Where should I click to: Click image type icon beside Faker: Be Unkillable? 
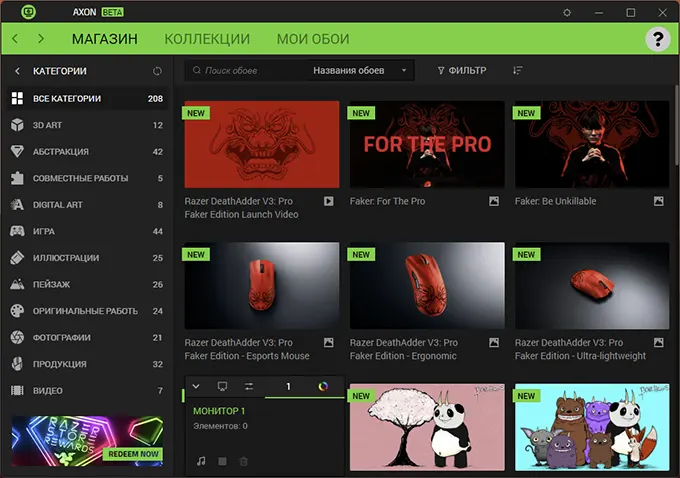click(659, 201)
